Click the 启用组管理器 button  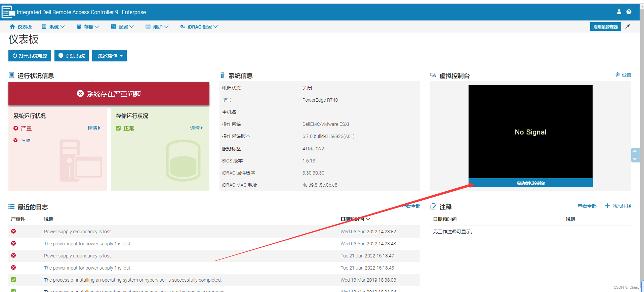point(605,27)
